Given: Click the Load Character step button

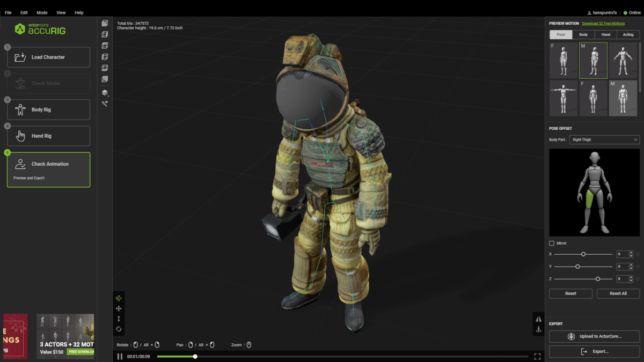Looking at the screenshot, I should 48,57.
